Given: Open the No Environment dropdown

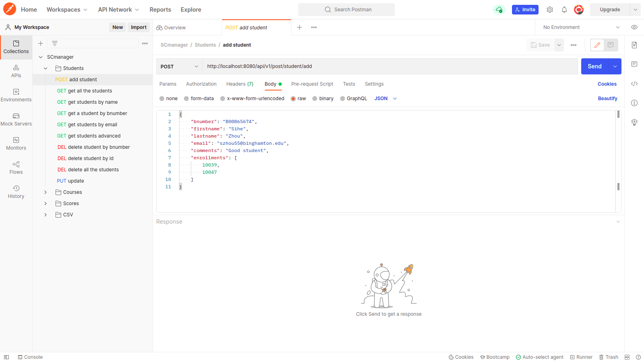Looking at the screenshot, I should coord(581,27).
